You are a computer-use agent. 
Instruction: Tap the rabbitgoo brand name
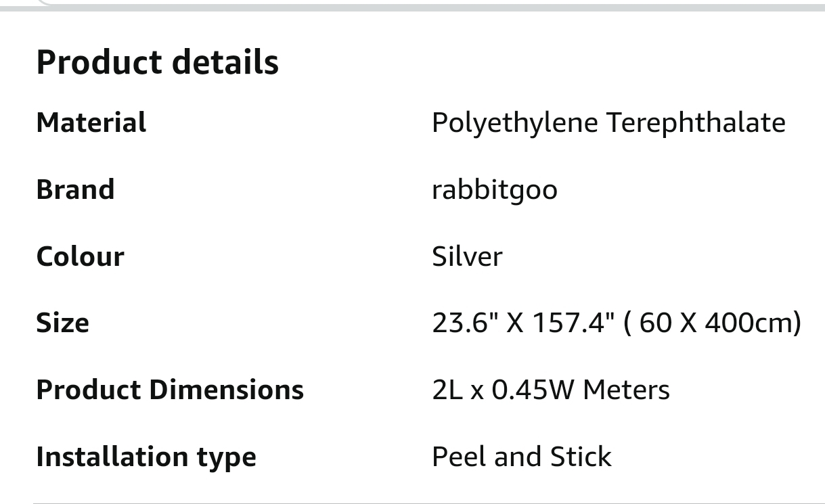[x=495, y=189]
